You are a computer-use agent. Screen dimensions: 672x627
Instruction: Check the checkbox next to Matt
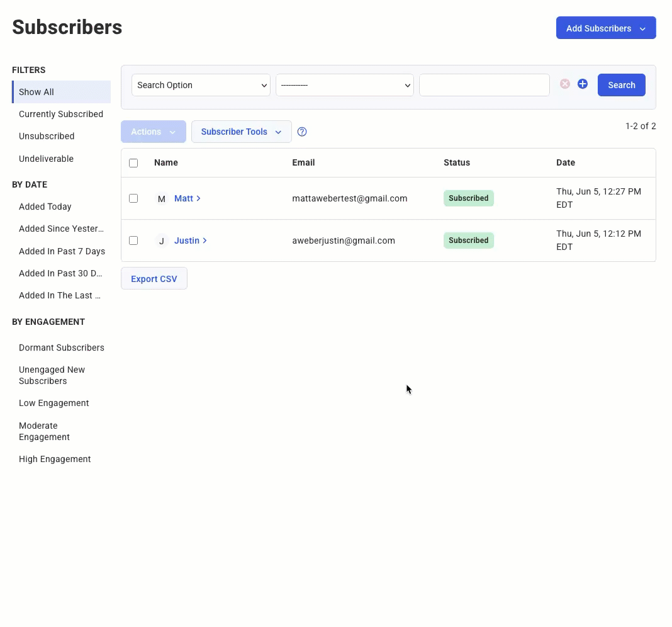click(133, 198)
